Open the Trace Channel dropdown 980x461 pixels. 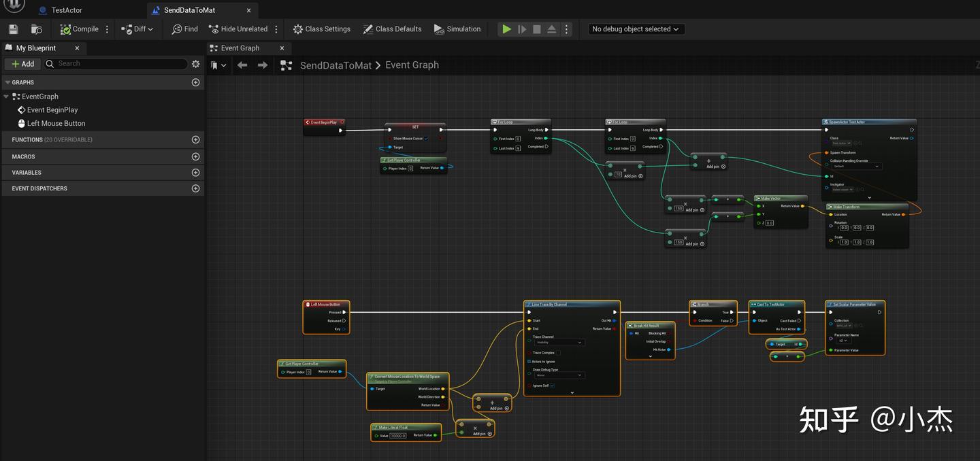pyautogui.click(x=559, y=343)
